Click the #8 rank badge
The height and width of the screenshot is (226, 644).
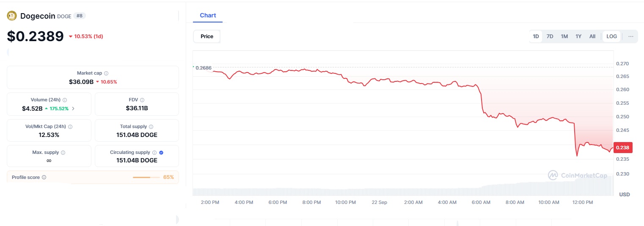(x=79, y=16)
